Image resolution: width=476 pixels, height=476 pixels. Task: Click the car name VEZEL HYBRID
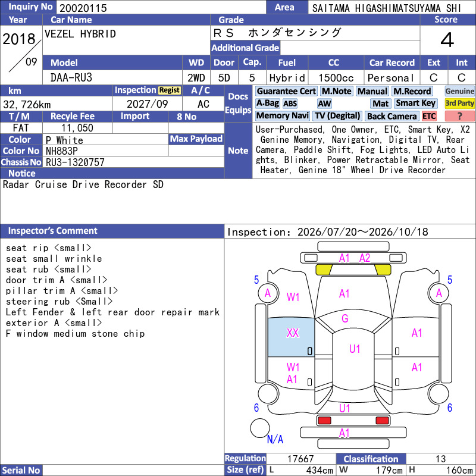tap(80, 34)
